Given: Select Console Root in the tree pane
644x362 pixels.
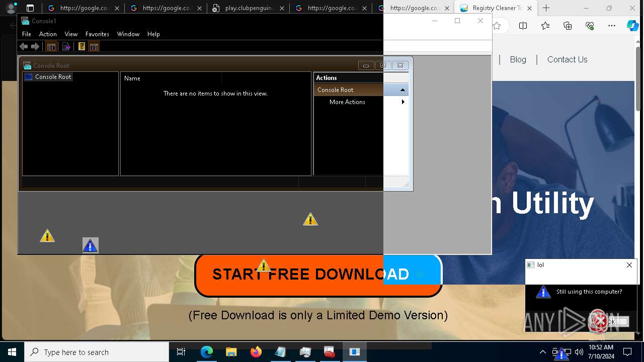Looking at the screenshot, I should (48, 77).
